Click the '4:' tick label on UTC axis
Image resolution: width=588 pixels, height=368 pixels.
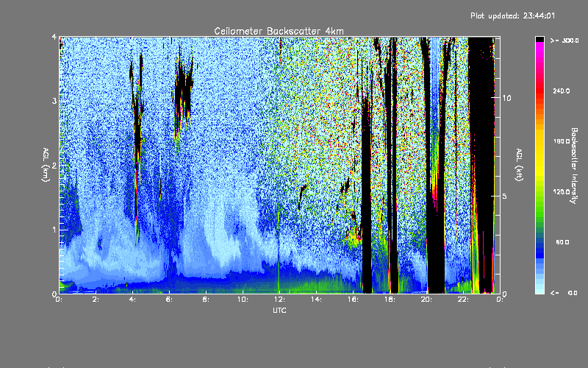tap(132, 300)
